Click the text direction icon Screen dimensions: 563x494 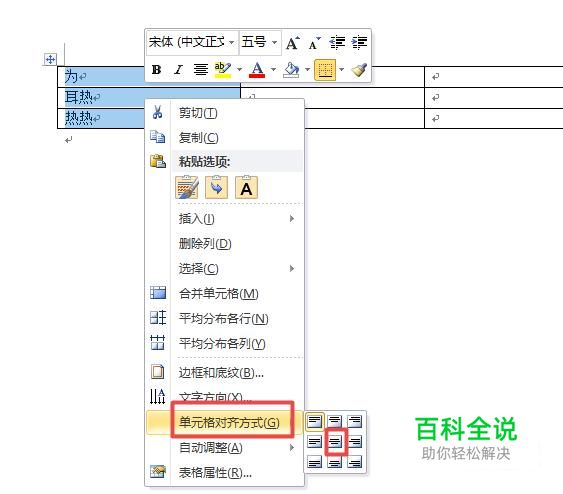point(158,396)
